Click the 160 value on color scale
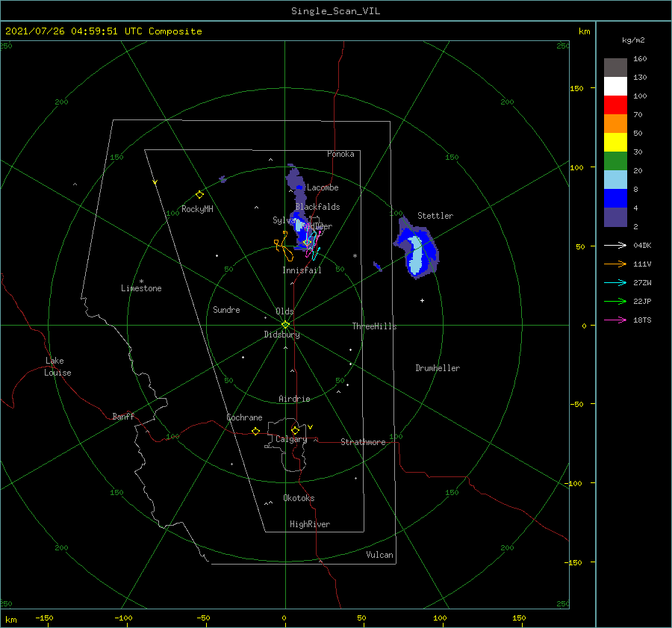This screenshot has height=628, width=672. click(x=640, y=59)
